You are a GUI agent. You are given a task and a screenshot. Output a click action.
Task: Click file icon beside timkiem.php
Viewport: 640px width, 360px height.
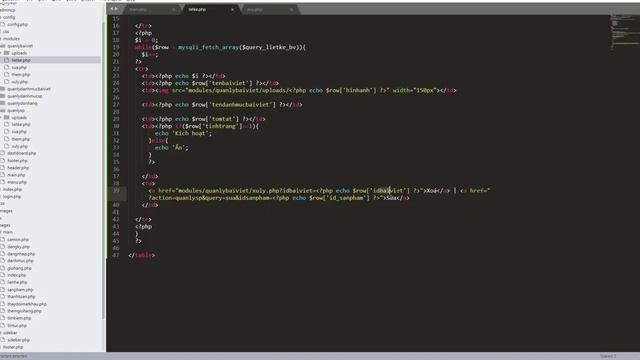click(2, 318)
